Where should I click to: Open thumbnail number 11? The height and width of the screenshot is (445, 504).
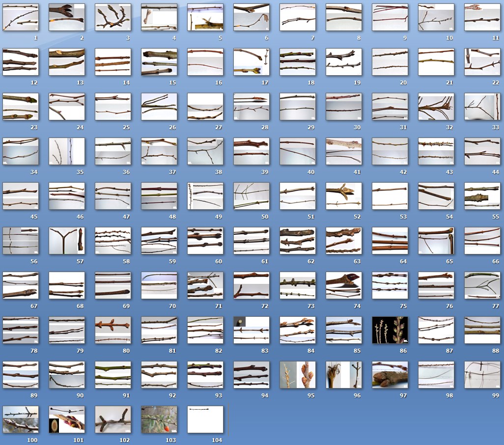(x=482, y=17)
